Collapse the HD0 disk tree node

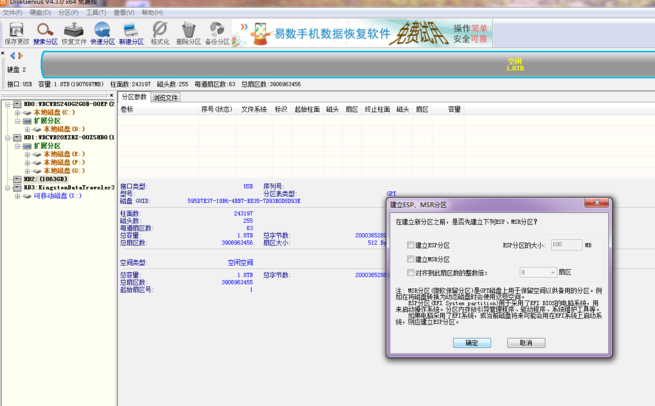pos(8,104)
